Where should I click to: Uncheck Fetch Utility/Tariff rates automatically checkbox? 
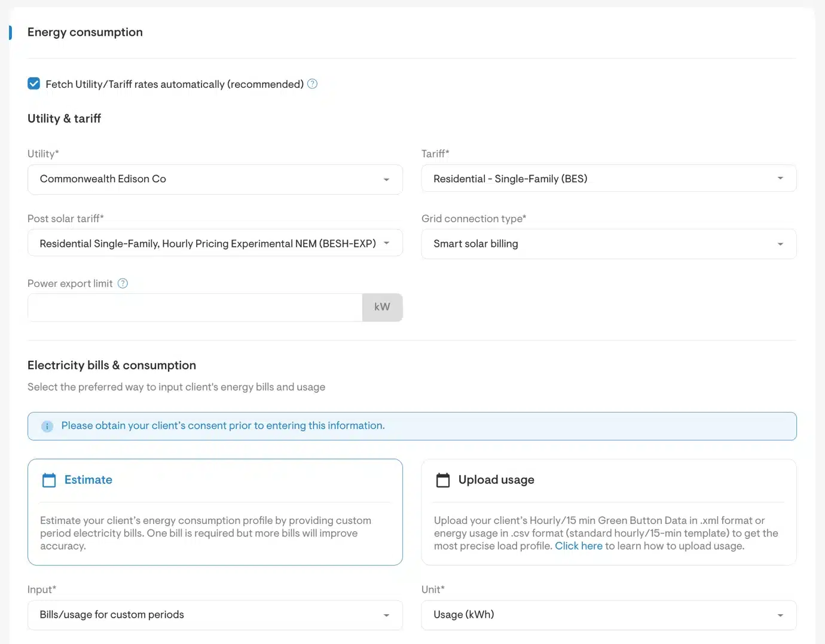tap(34, 84)
